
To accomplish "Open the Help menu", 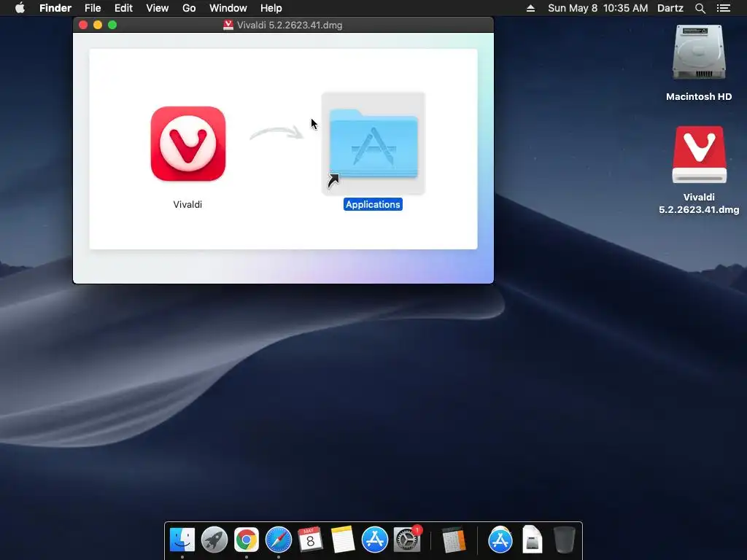I will (271, 8).
